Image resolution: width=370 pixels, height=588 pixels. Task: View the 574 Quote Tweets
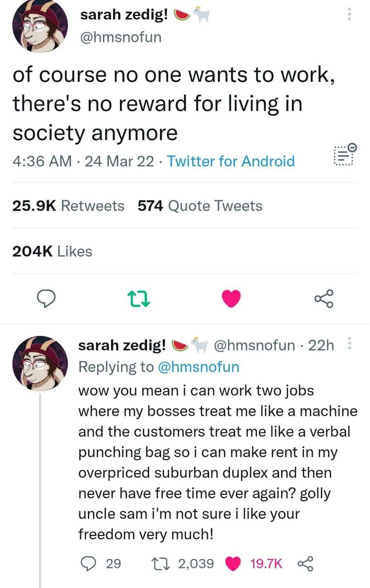click(x=200, y=205)
